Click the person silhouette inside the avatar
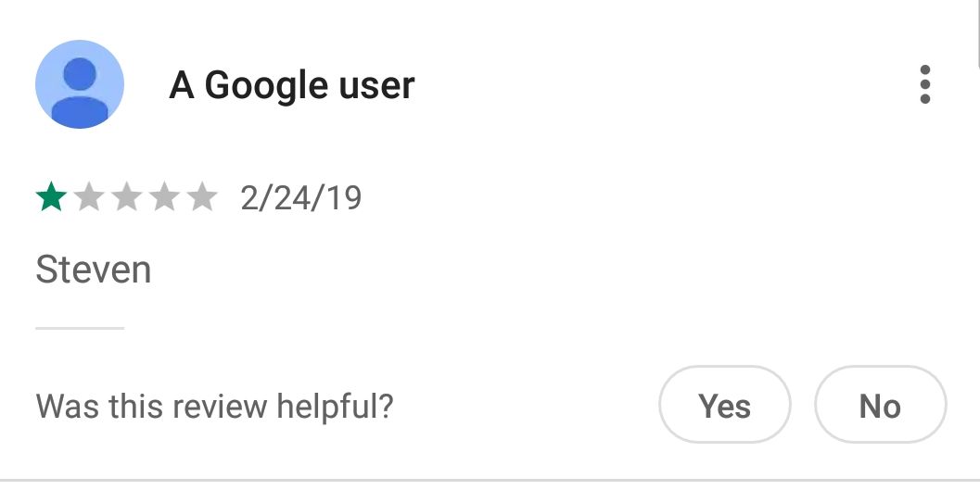The width and height of the screenshot is (980, 490). pyautogui.click(x=80, y=91)
